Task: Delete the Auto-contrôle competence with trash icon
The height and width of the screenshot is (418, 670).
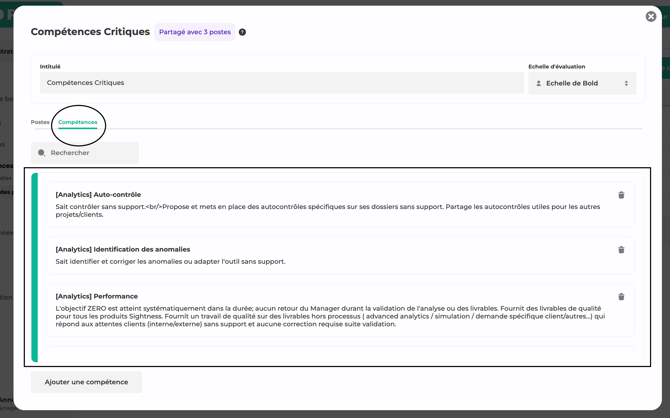Action: click(621, 195)
